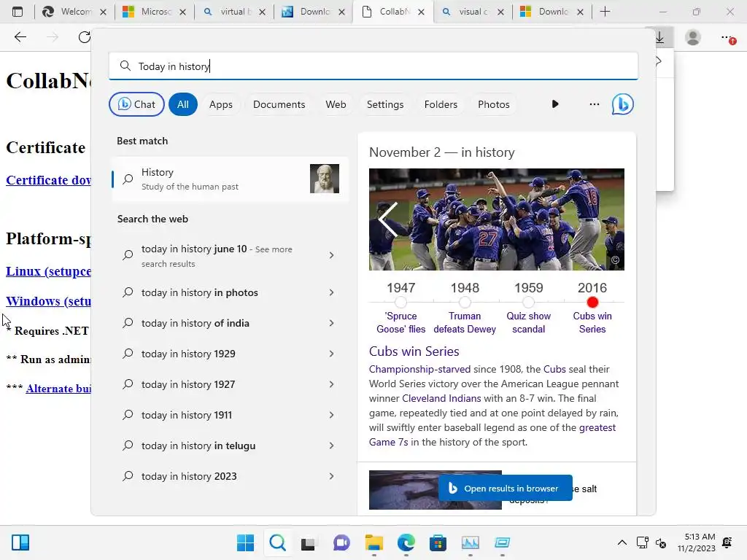Open ''Spruce Goose' flies' link

(x=400, y=322)
